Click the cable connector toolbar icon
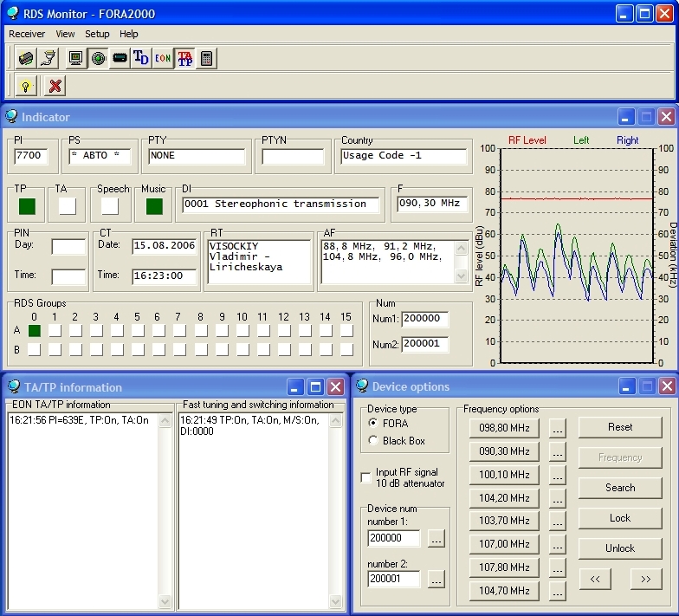The width and height of the screenshot is (679, 616). 48,58
